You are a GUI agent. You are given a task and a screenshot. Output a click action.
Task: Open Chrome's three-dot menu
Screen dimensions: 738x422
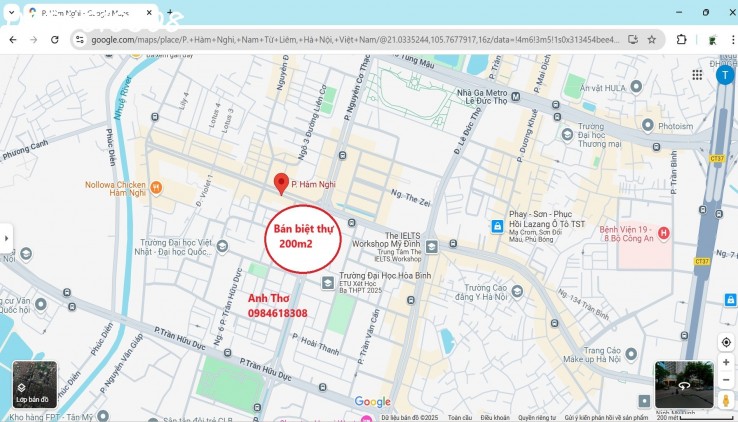point(728,40)
